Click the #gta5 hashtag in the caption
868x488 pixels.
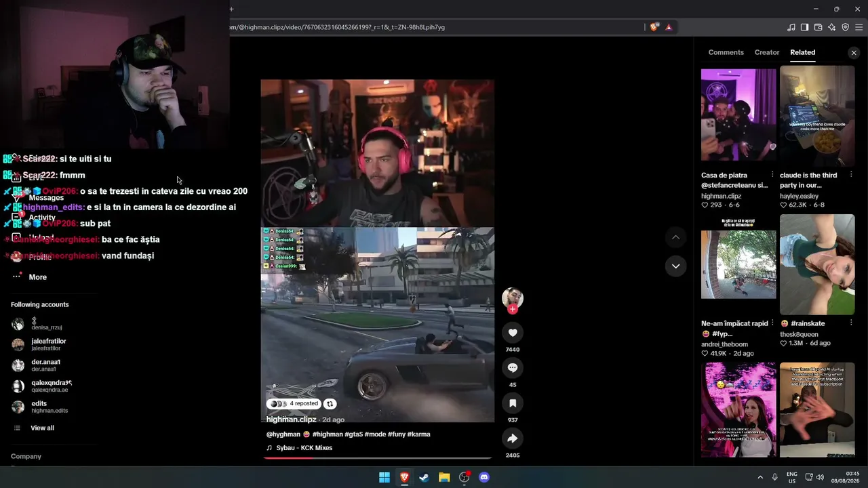point(354,434)
